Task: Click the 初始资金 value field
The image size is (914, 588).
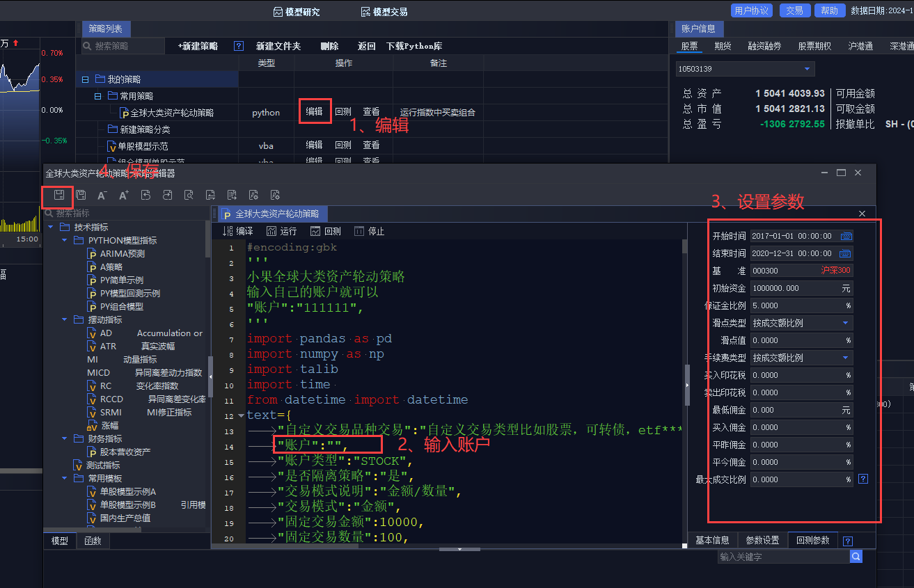Action: coord(801,288)
